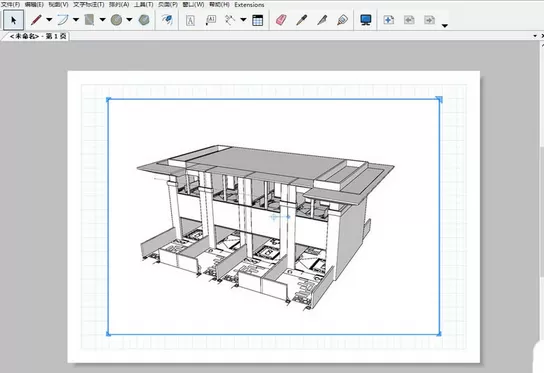Select the Circle shape tool

117,20
